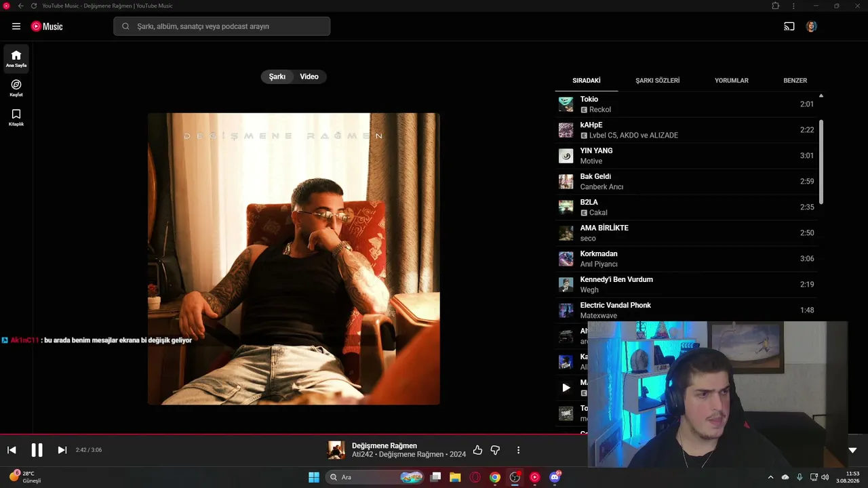This screenshot has height=488, width=868.
Task: Collapse the player page with down arrow
Action: coord(852,450)
